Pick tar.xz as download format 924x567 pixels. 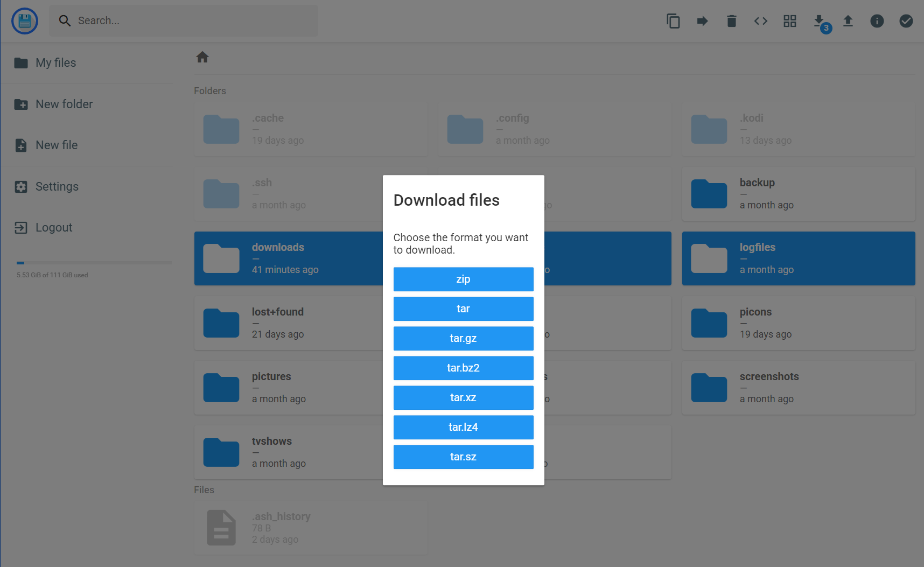point(463,397)
